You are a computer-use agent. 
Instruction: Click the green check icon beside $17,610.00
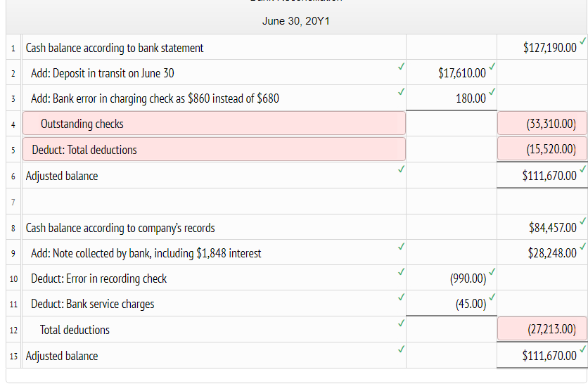click(x=492, y=66)
